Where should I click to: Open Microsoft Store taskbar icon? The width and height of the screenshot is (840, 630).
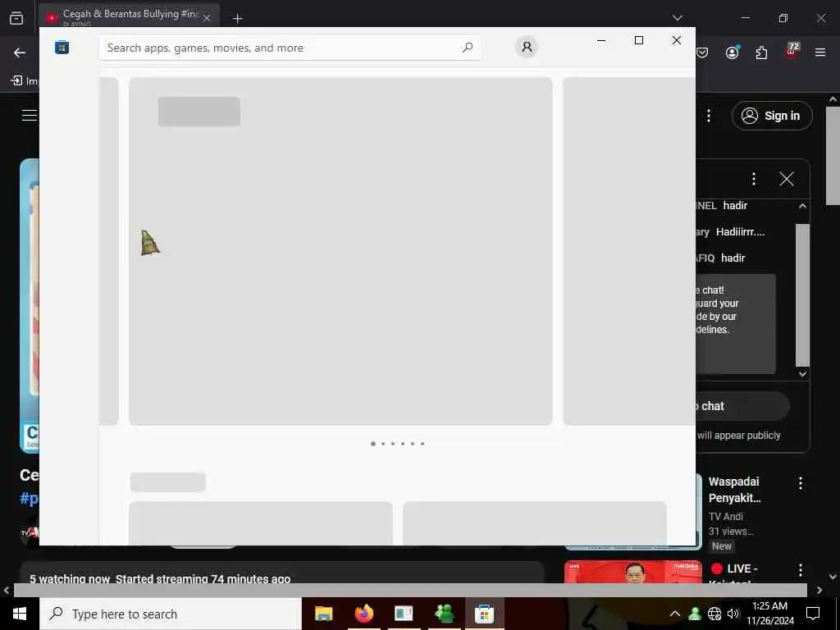(x=484, y=614)
